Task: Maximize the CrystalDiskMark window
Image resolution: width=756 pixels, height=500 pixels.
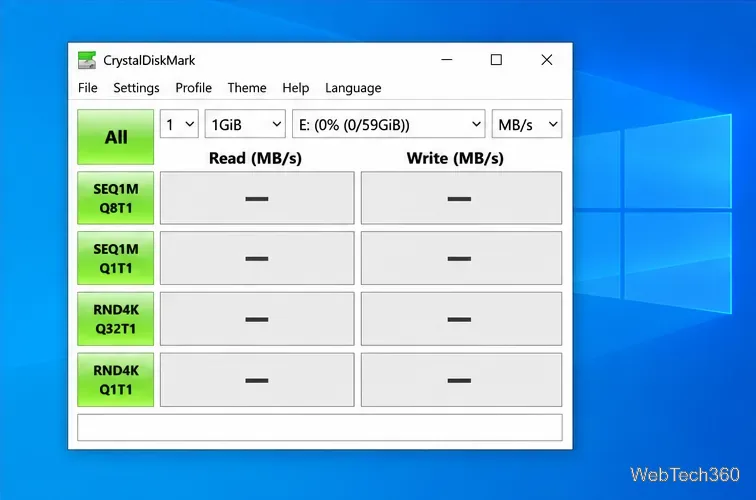Action: pos(496,60)
